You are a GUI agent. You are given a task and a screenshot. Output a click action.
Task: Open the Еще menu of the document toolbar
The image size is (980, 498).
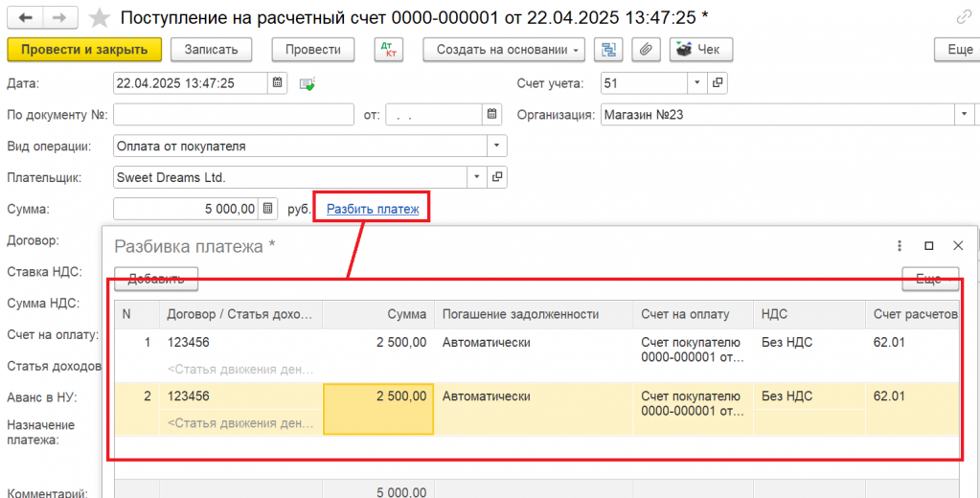point(957,50)
